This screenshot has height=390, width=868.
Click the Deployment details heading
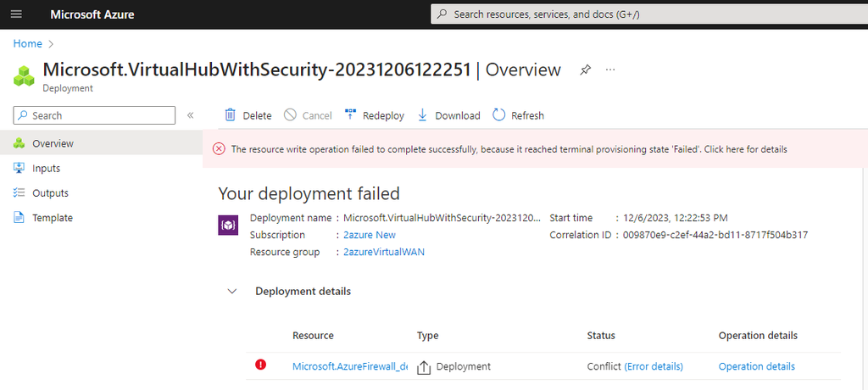coord(303,292)
